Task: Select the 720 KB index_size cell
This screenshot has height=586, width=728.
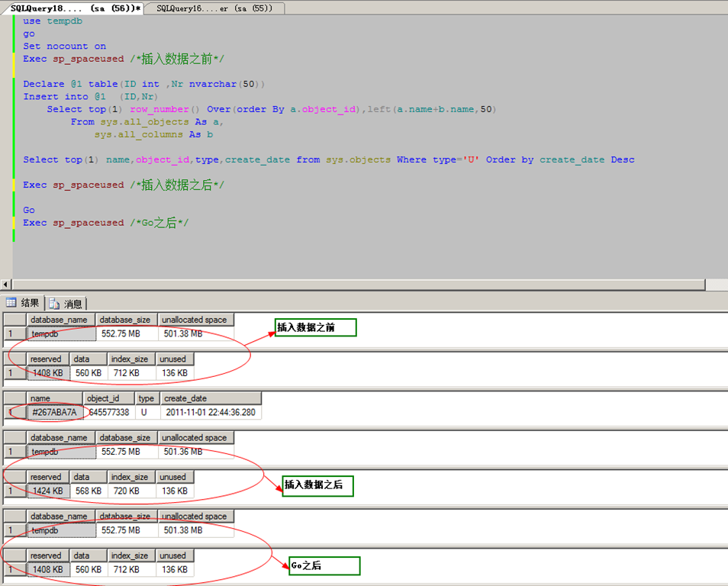Action: tap(130, 491)
